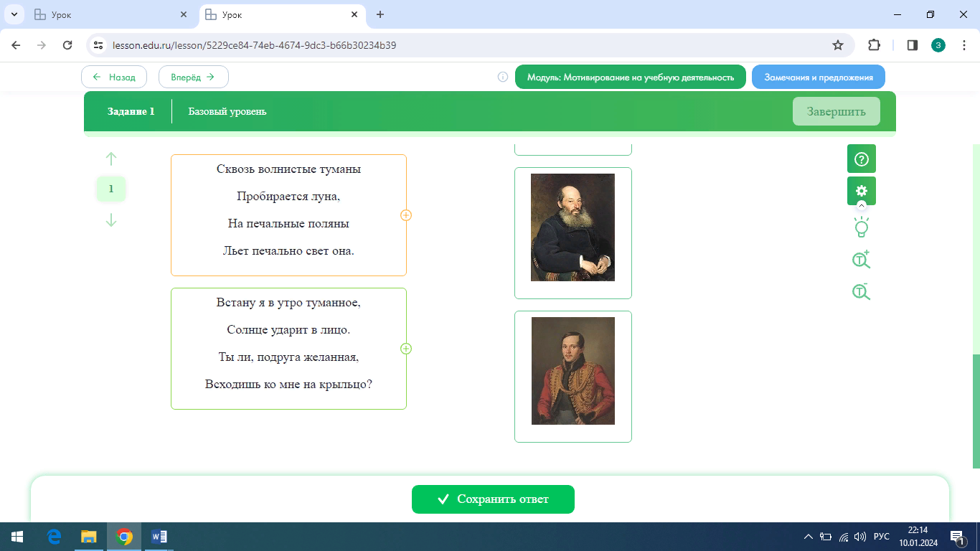Open Microsoft Edge from taskbar
This screenshot has width=980, height=551.
coord(54,537)
